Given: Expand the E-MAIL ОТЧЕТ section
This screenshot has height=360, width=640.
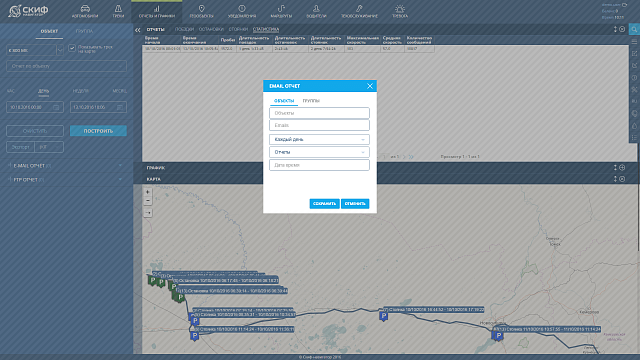Looking at the screenshot, I should point(66,166).
